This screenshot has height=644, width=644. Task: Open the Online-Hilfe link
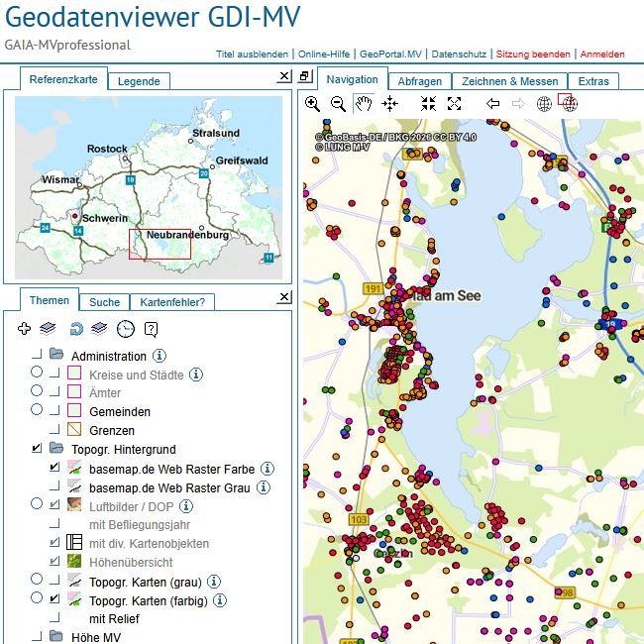pyautogui.click(x=324, y=54)
